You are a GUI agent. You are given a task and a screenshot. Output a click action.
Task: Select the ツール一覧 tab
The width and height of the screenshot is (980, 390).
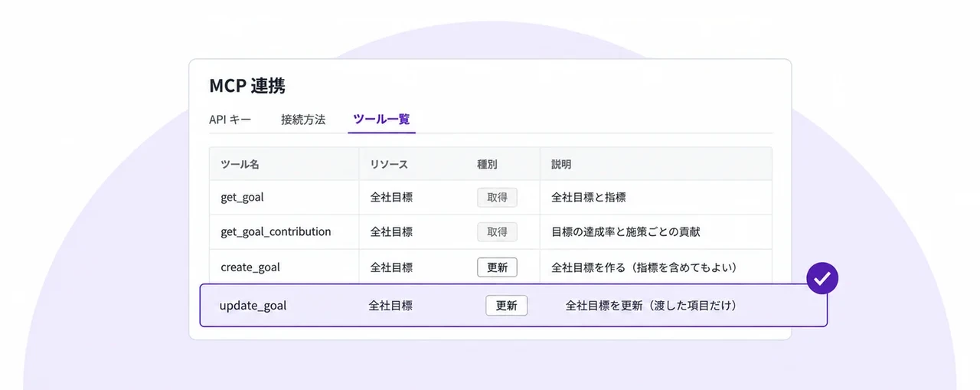[381, 120]
